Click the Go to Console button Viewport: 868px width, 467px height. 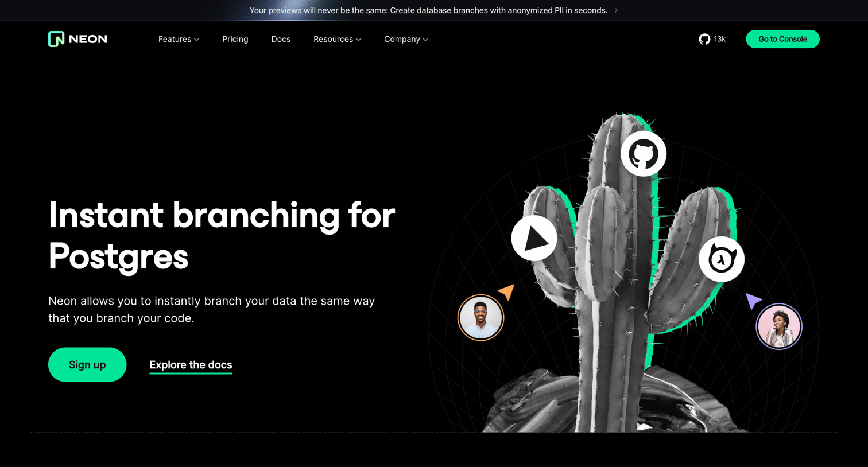click(x=782, y=39)
